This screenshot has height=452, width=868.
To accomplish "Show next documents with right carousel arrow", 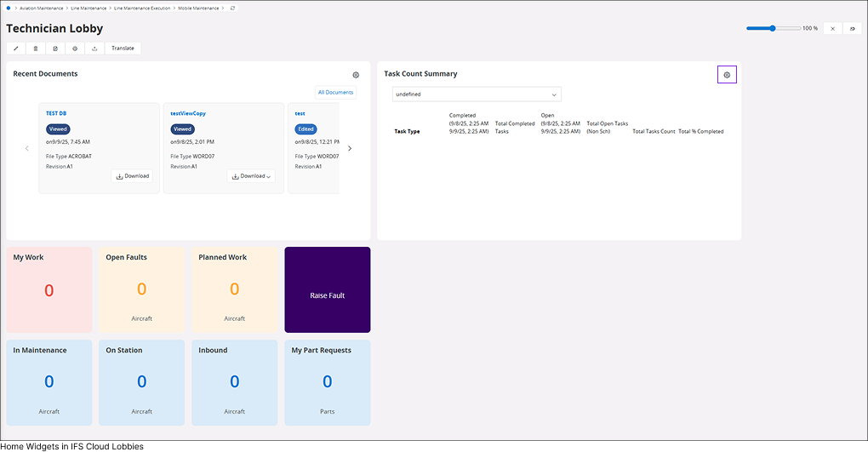I will pos(349,148).
